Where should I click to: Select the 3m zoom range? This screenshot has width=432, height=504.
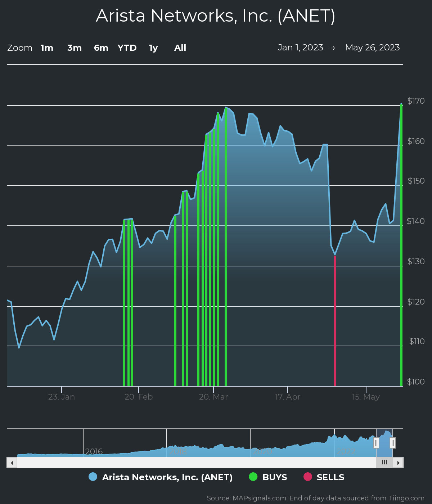click(x=75, y=48)
